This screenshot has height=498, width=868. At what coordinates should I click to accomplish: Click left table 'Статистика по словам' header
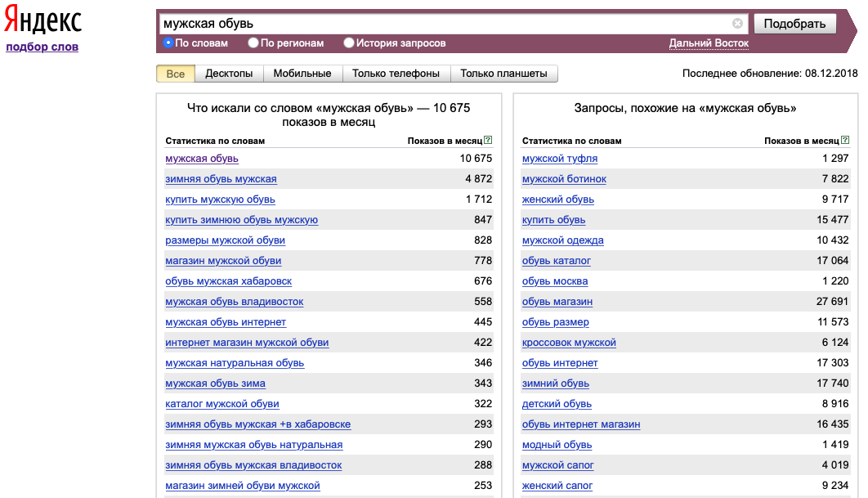tap(215, 141)
